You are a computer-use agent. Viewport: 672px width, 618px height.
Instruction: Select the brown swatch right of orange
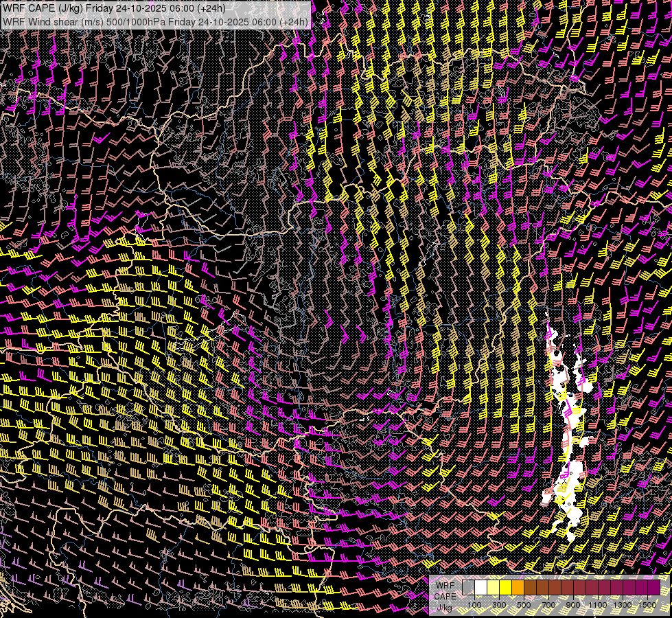[x=530, y=587]
